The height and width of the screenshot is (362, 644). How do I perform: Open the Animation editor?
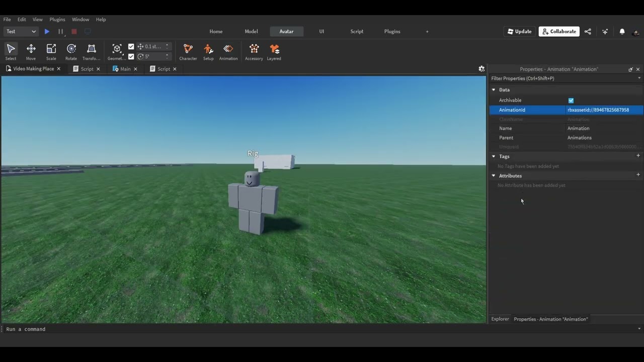click(228, 52)
